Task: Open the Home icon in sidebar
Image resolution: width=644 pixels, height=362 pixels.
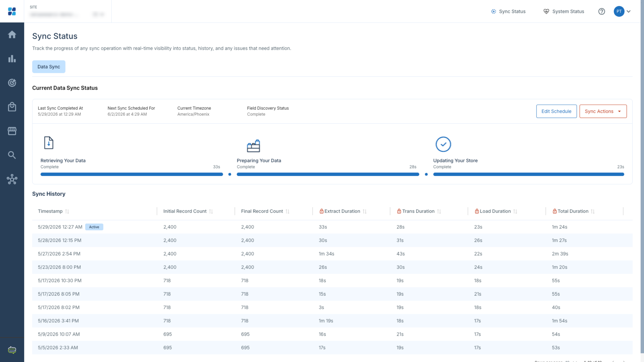Action: 12,35
